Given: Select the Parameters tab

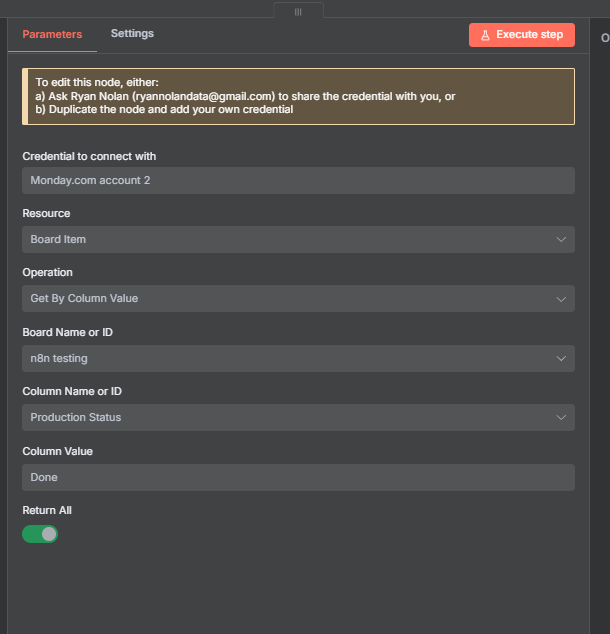Looking at the screenshot, I should coord(52,34).
